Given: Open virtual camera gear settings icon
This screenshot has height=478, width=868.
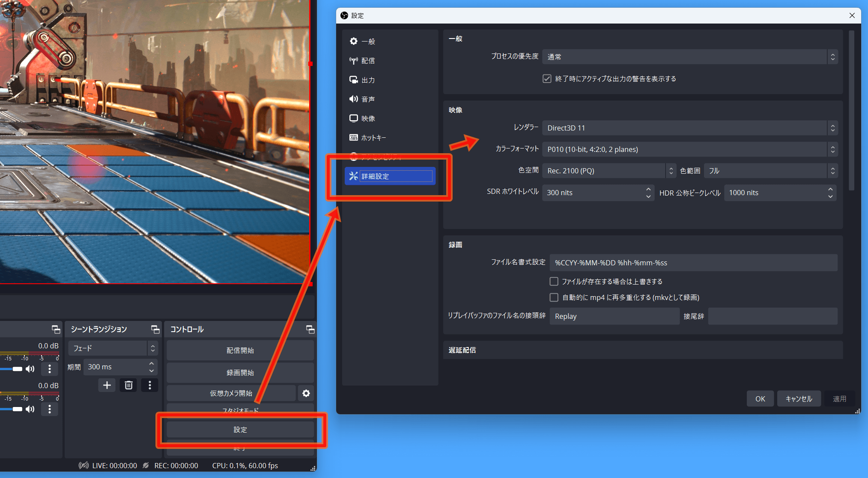Looking at the screenshot, I should tap(306, 393).
